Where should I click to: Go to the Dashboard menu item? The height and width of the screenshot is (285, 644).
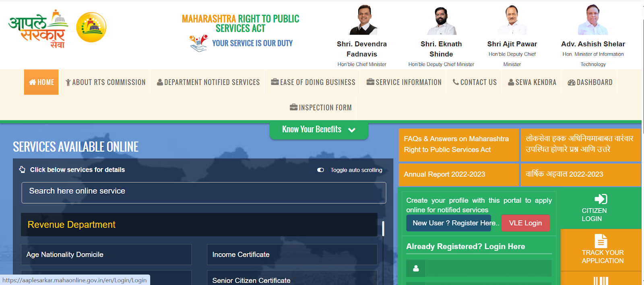[590, 82]
